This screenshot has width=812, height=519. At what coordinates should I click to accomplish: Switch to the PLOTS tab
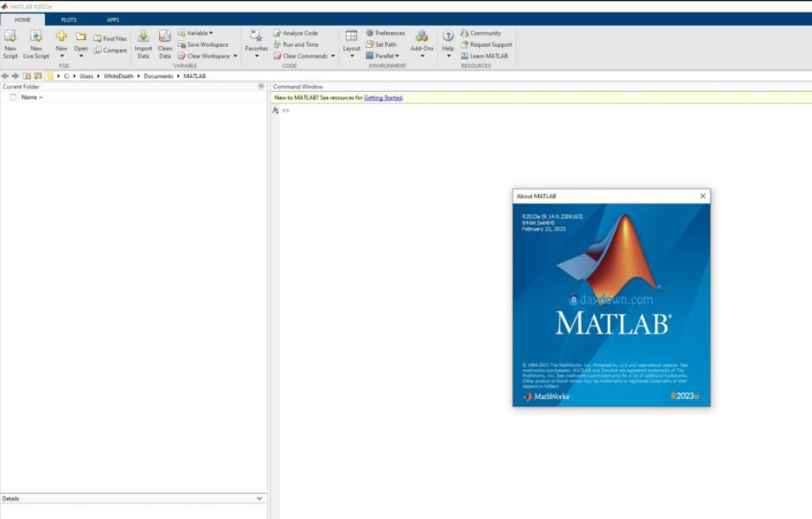(x=69, y=20)
